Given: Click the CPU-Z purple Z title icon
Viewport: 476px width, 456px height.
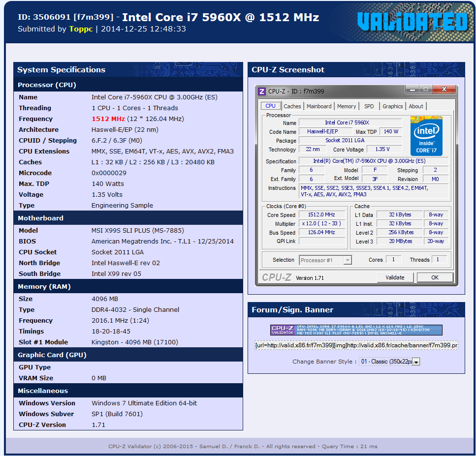Looking at the screenshot, I should pyautogui.click(x=262, y=91).
